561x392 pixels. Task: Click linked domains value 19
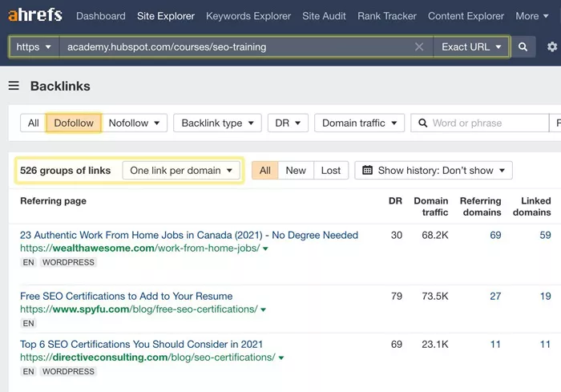(545, 296)
